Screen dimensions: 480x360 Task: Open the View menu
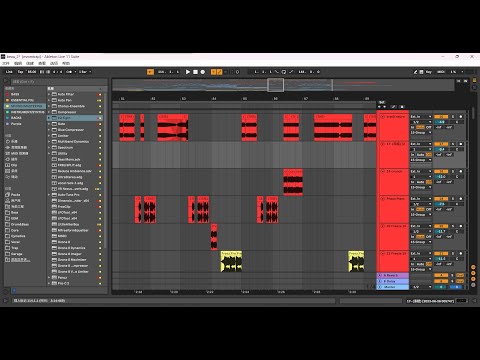[42, 63]
